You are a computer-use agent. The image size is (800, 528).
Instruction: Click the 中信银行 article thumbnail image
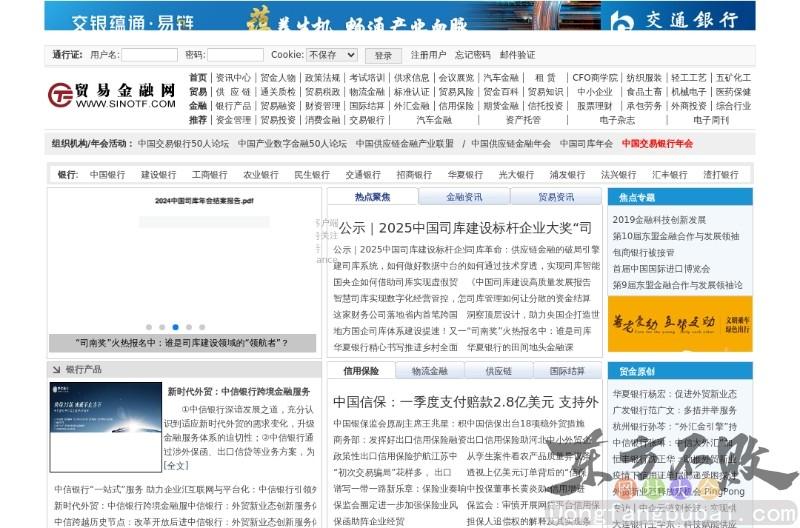[x=106, y=427]
